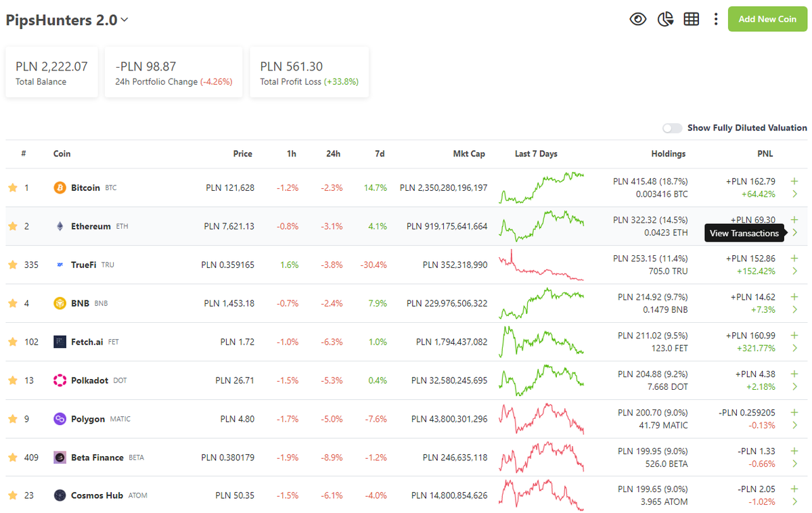Image resolution: width=812 pixels, height=513 pixels.
Task: Sort table by PNL column header
Action: click(765, 154)
